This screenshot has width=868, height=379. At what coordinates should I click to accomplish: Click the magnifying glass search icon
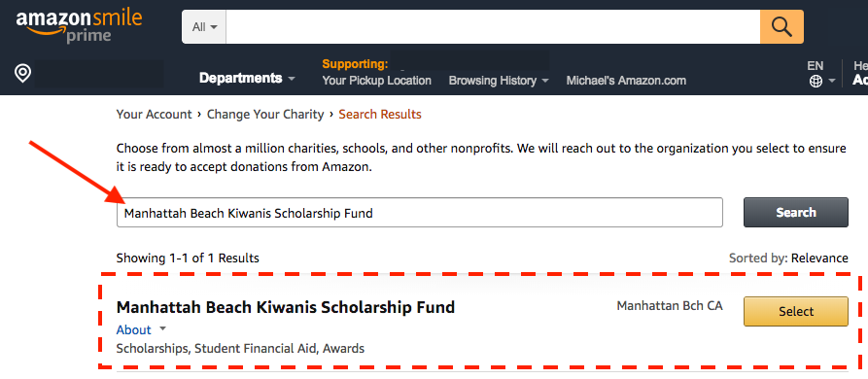[781, 26]
